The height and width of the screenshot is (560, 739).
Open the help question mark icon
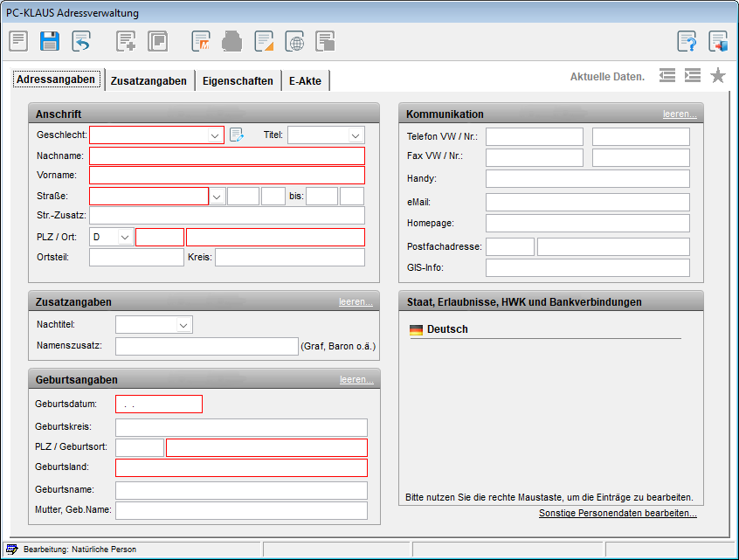tap(687, 41)
